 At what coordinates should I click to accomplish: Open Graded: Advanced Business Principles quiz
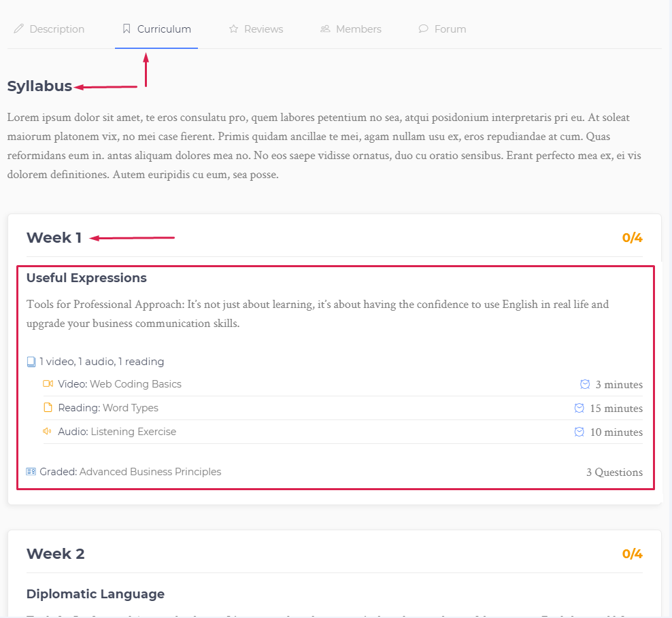pos(131,472)
